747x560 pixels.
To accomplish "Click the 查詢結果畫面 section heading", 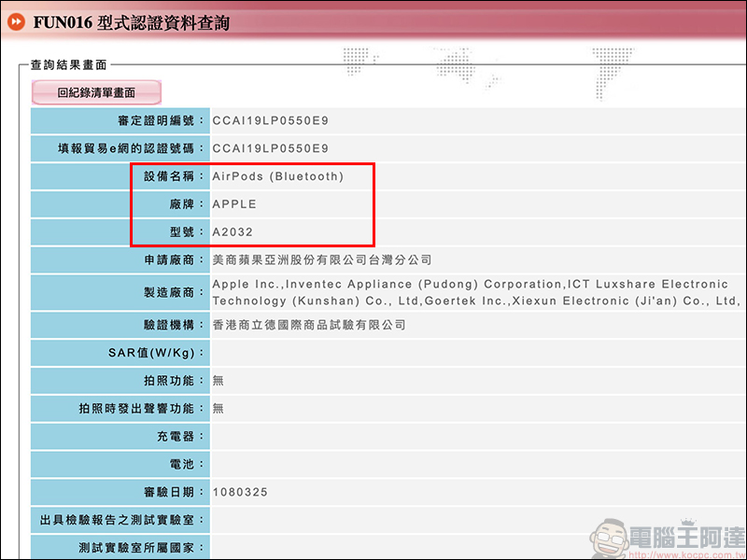I will point(68,64).
